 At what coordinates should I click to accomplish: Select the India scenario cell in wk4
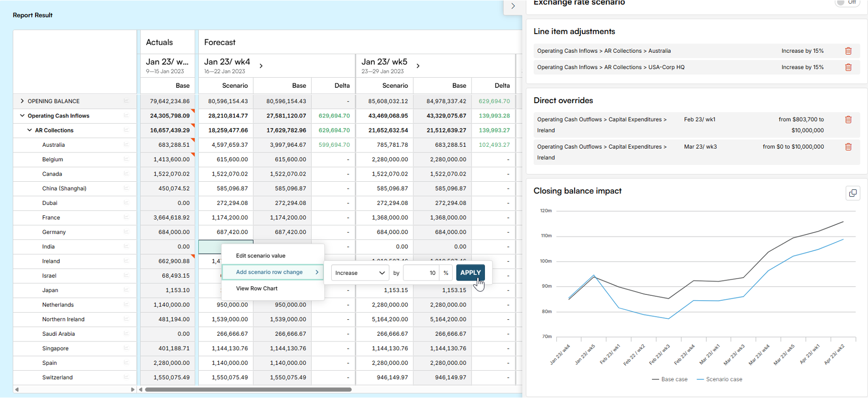pyautogui.click(x=226, y=246)
